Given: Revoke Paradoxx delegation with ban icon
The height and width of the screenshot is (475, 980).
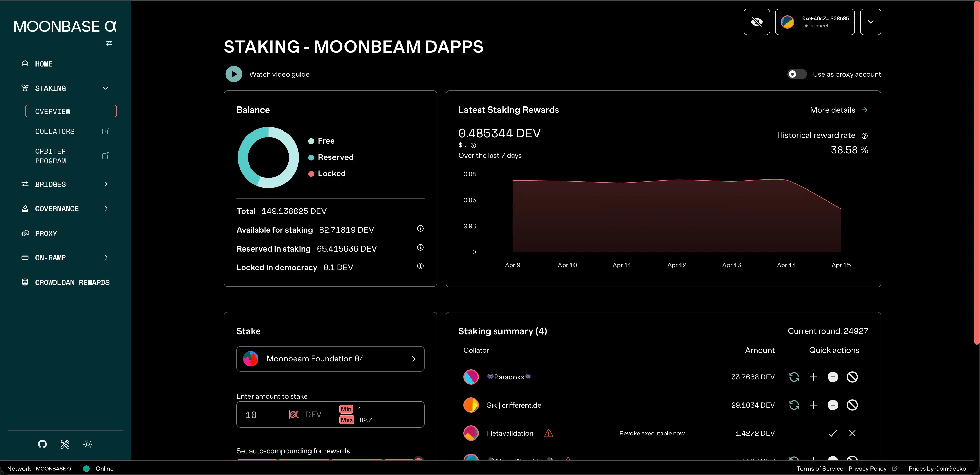Looking at the screenshot, I should click(852, 377).
